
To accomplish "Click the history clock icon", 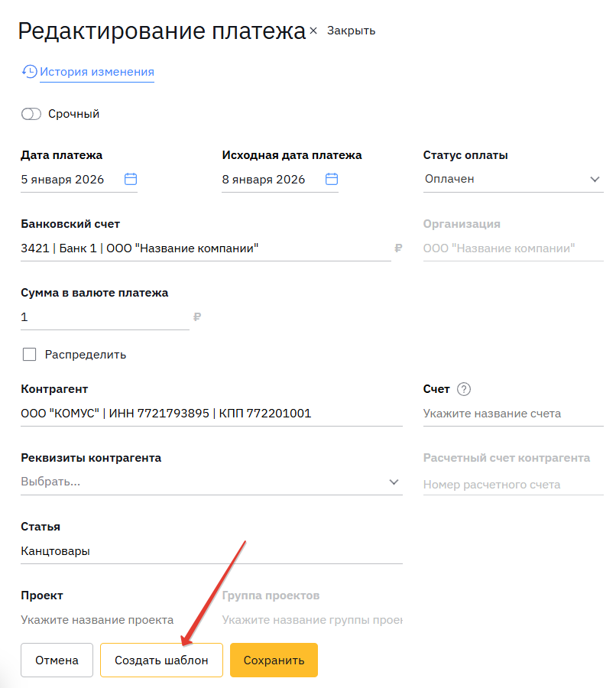I will click(x=30, y=72).
